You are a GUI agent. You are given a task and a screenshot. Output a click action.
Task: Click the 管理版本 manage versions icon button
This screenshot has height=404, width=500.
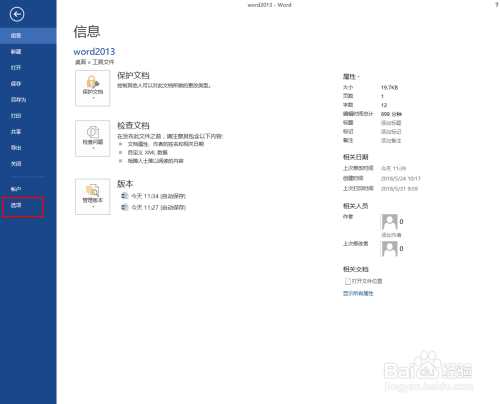point(93,197)
